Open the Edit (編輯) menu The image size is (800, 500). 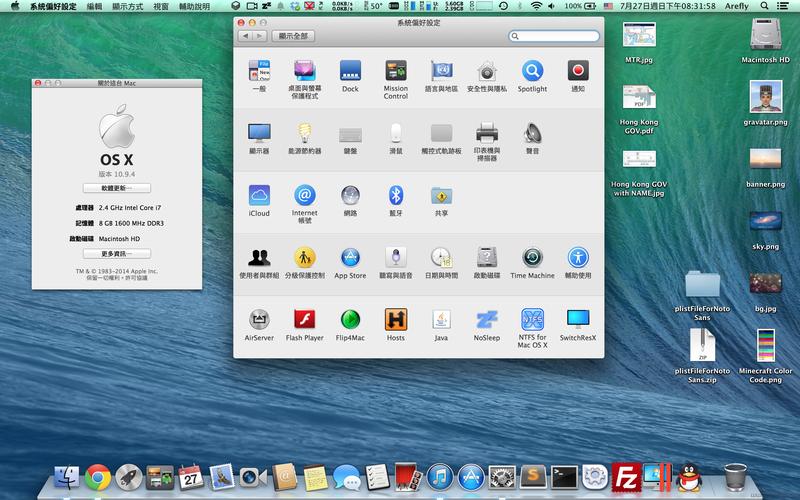[94, 6]
